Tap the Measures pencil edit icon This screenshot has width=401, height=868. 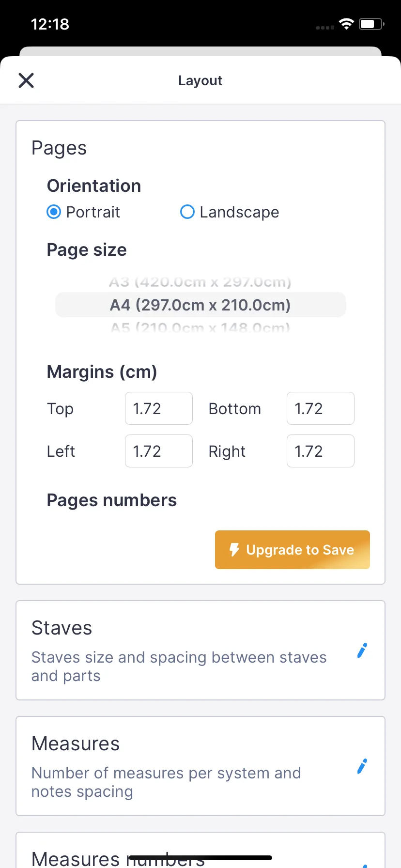pyautogui.click(x=362, y=766)
